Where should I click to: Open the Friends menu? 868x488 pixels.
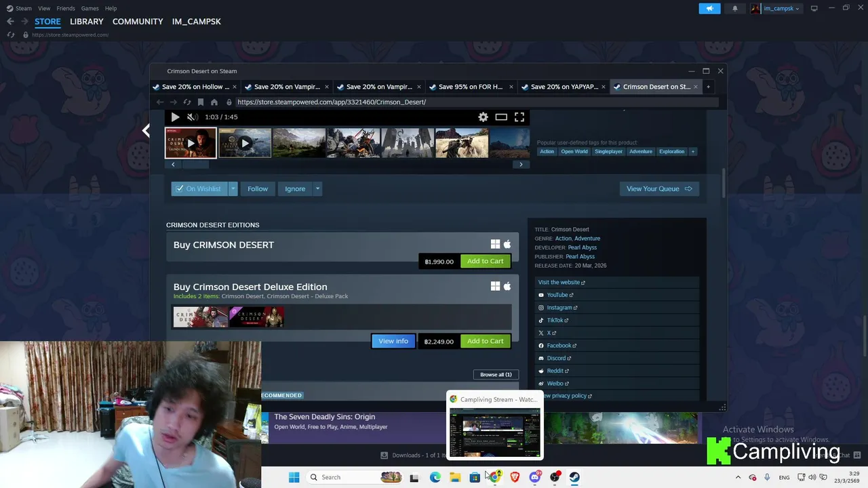tap(66, 8)
